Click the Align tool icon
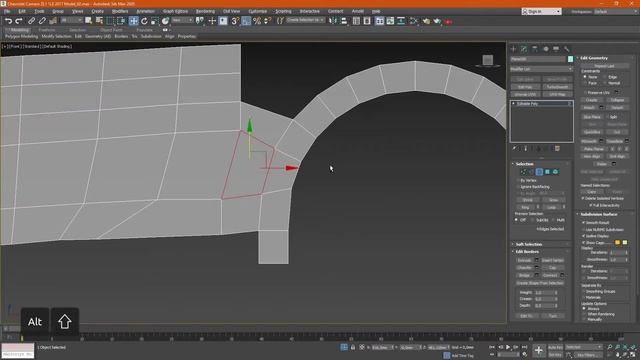640x360 pixels. tap(344, 21)
